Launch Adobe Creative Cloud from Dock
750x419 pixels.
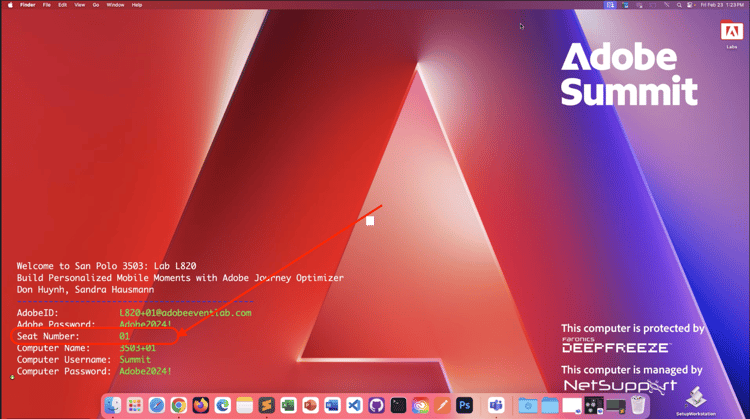[x=420, y=406]
